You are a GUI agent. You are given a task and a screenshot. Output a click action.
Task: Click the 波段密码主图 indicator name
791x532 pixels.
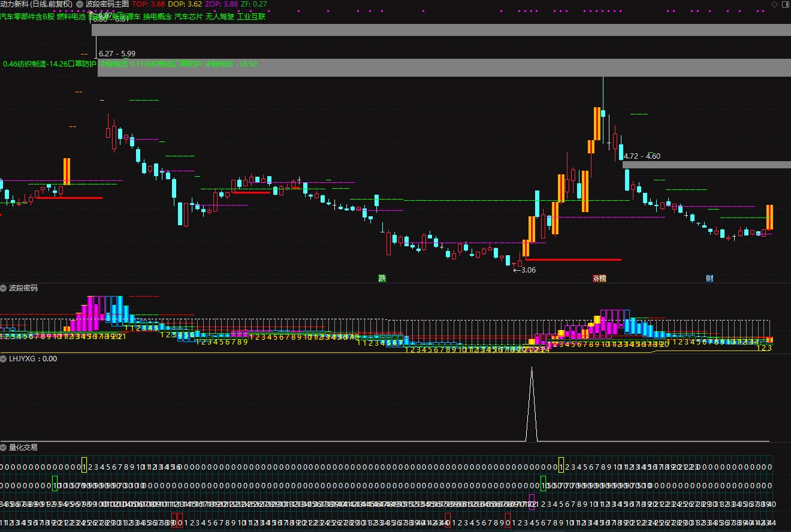[107, 4]
